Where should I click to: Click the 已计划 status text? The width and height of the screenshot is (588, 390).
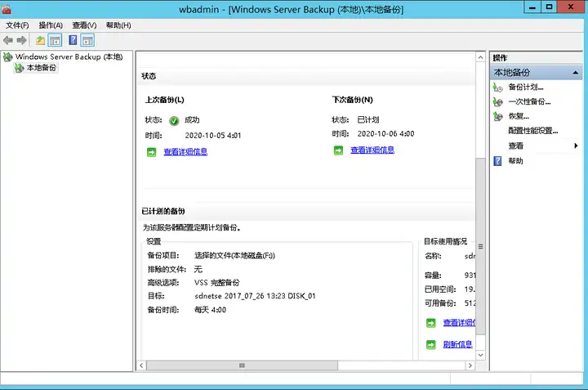click(367, 119)
